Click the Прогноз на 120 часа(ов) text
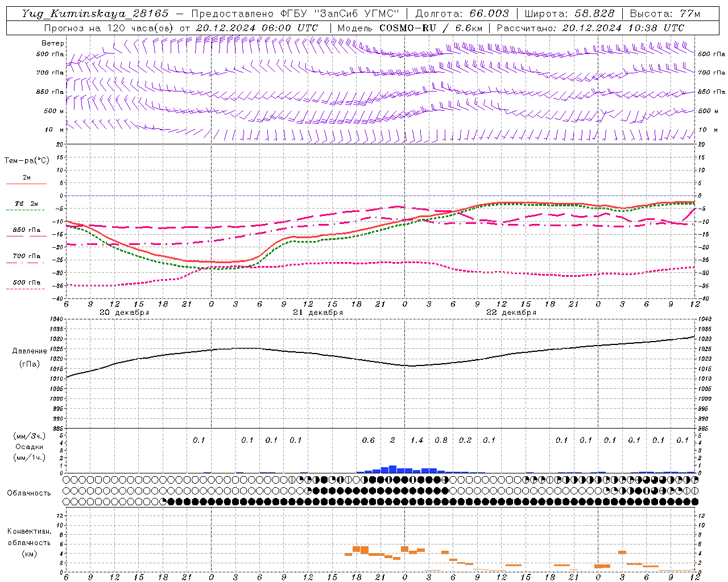 [x=110, y=28]
